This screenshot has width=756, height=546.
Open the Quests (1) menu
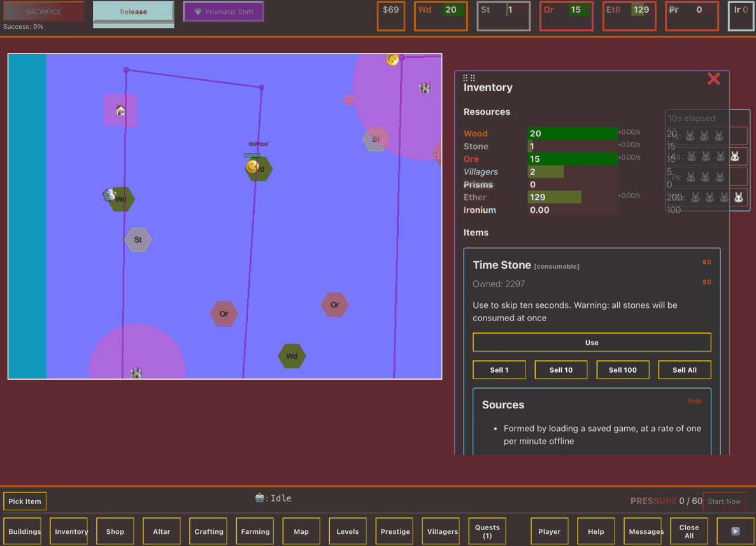pos(487,531)
